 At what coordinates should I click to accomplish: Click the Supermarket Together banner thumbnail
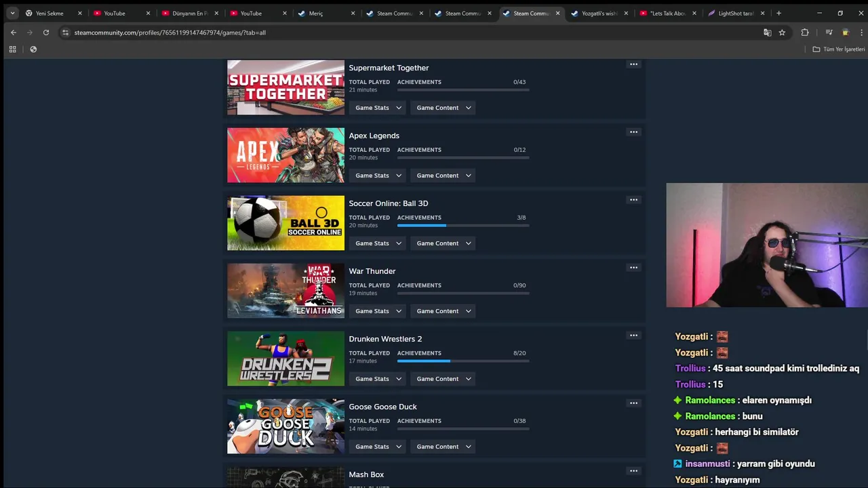pyautogui.click(x=285, y=87)
